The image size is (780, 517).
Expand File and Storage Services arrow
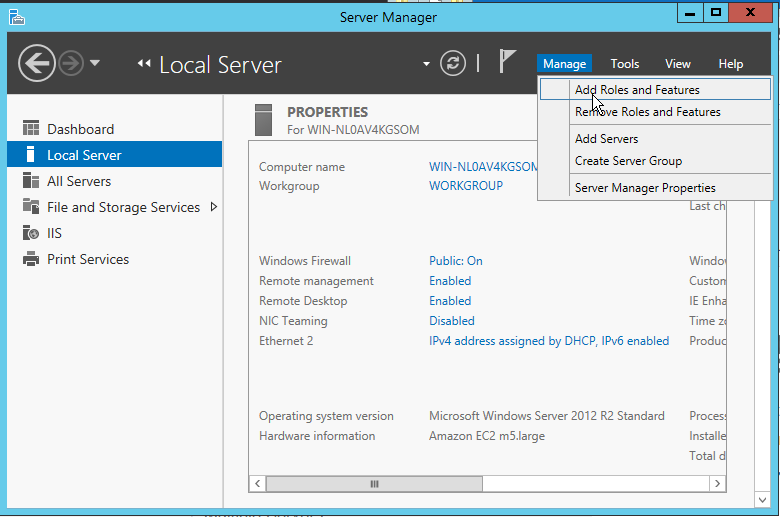(x=213, y=207)
